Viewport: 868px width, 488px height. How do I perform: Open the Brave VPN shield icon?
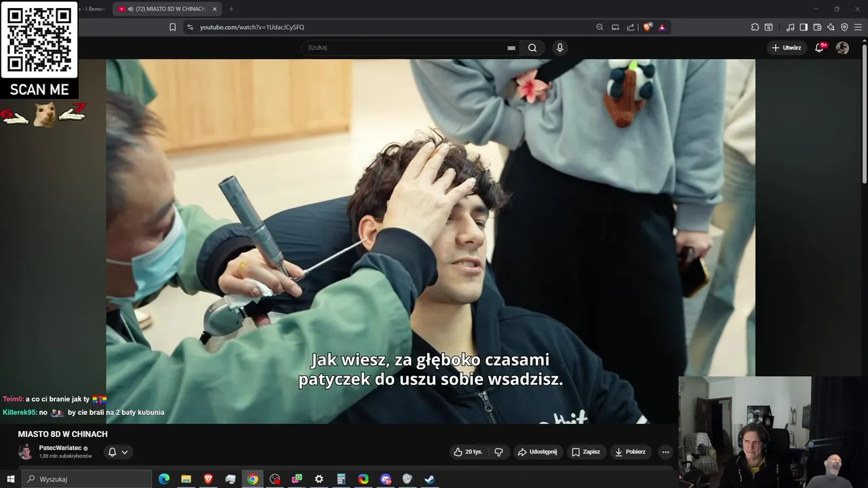[844, 27]
